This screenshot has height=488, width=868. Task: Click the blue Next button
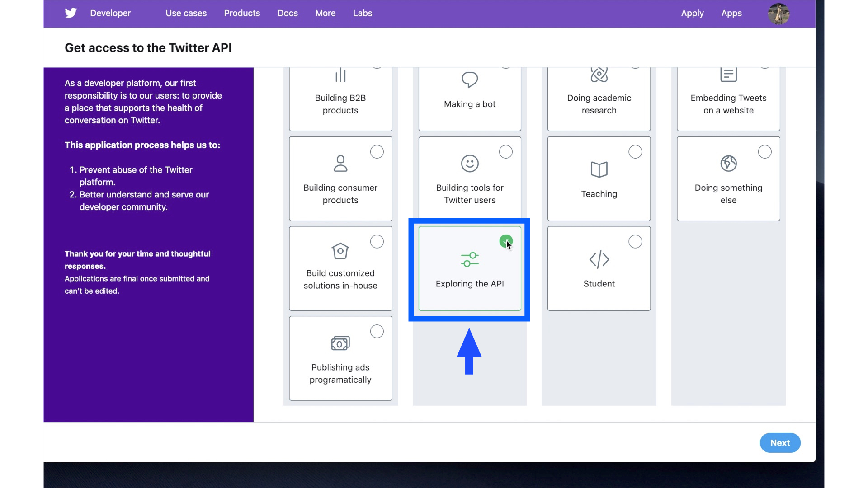click(x=780, y=443)
